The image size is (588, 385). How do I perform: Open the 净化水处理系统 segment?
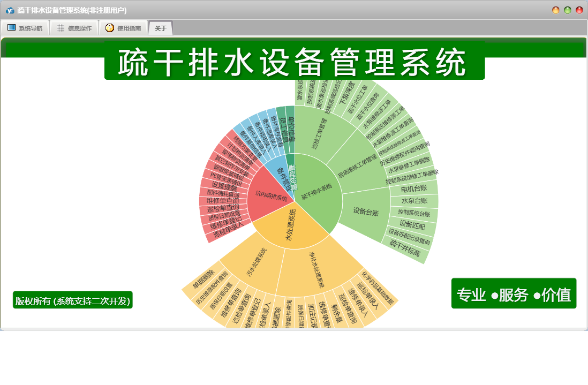tap(316, 269)
